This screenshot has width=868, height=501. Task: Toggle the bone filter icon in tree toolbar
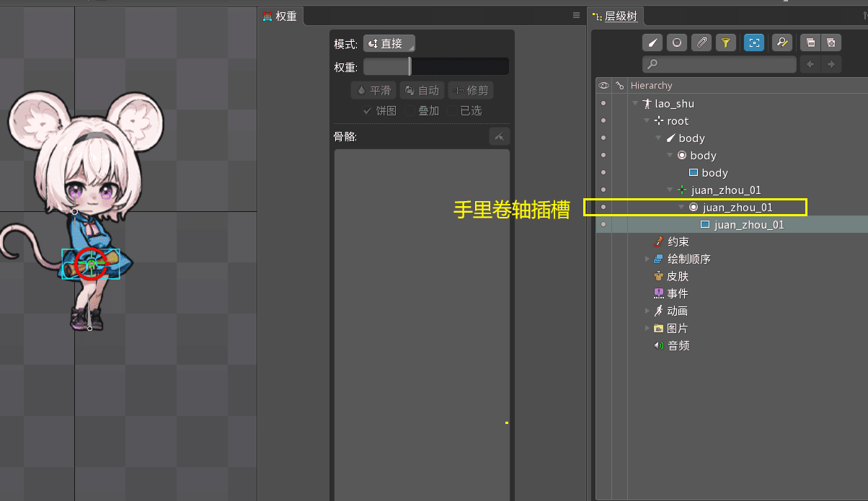pos(655,43)
